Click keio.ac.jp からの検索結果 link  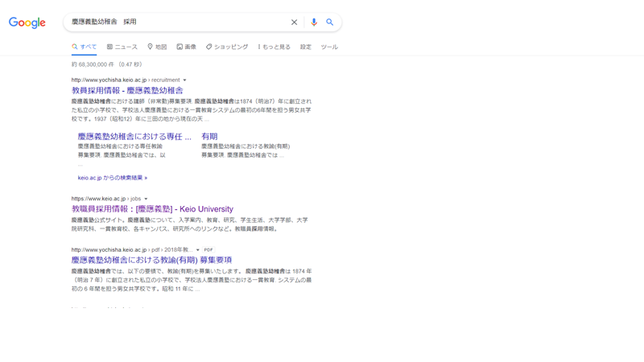tap(113, 178)
